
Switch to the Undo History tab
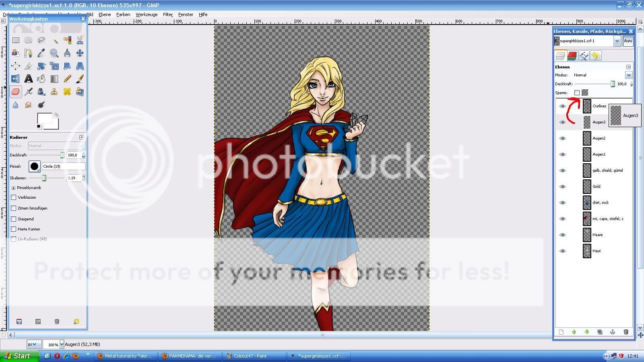click(x=596, y=56)
